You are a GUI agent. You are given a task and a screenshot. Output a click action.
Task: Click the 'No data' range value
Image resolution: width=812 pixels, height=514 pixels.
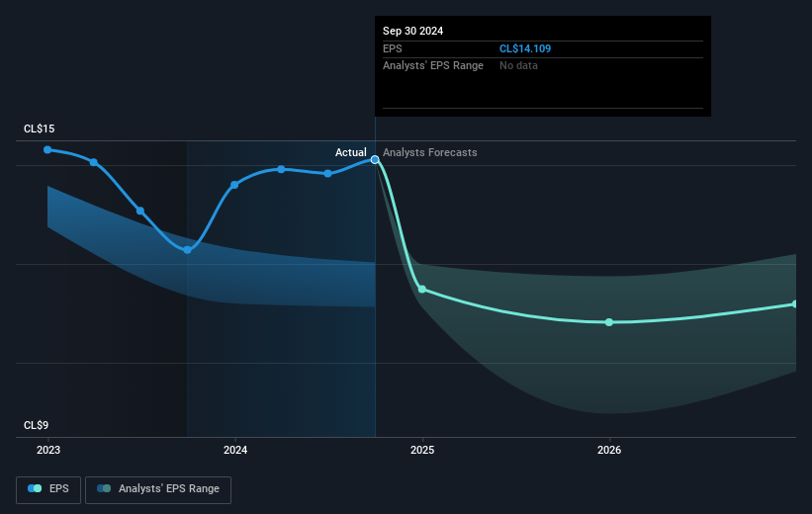pyautogui.click(x=518, y=66)
